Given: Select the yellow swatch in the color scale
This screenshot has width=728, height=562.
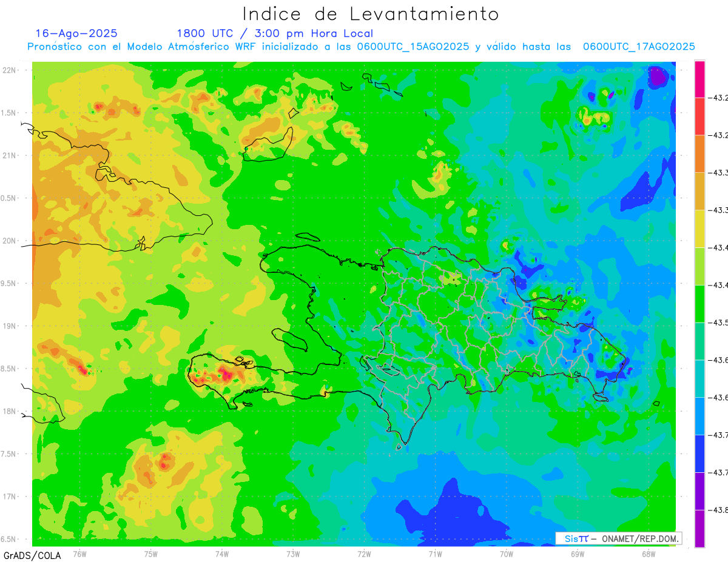Looking at the screenshot, I should [699, 229].
